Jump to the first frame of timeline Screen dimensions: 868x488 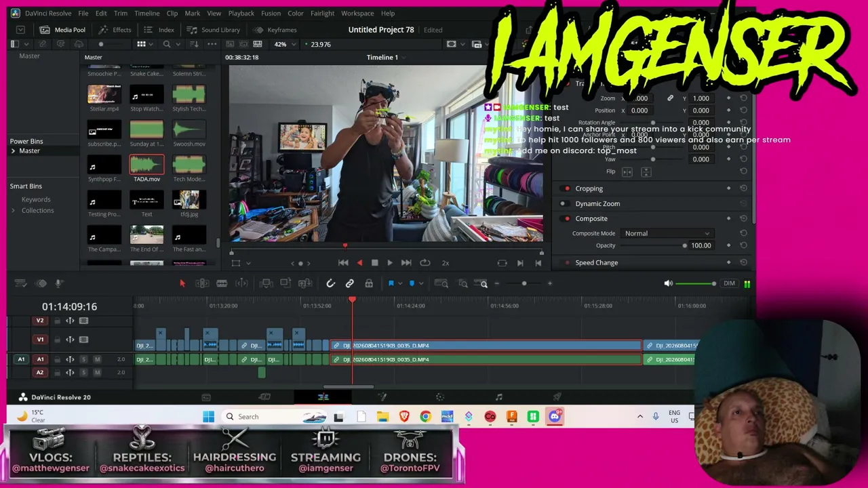[x=343, y=263]
